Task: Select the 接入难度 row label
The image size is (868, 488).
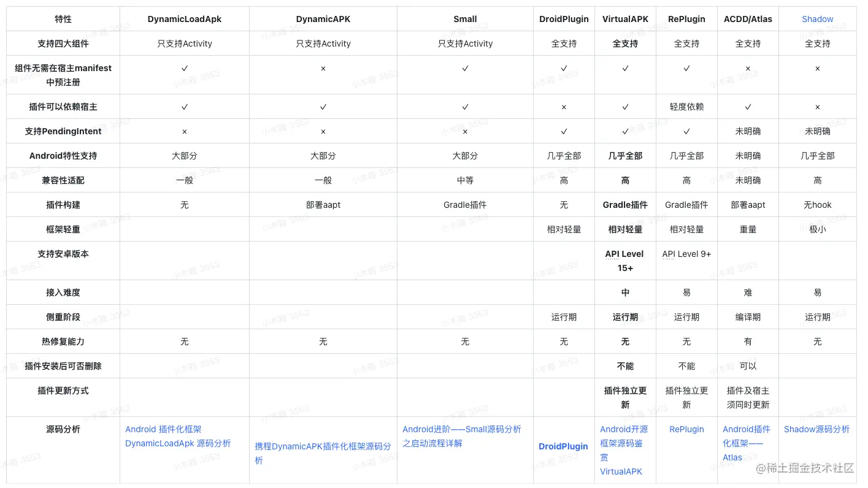Action: click(x=63, y=292)
